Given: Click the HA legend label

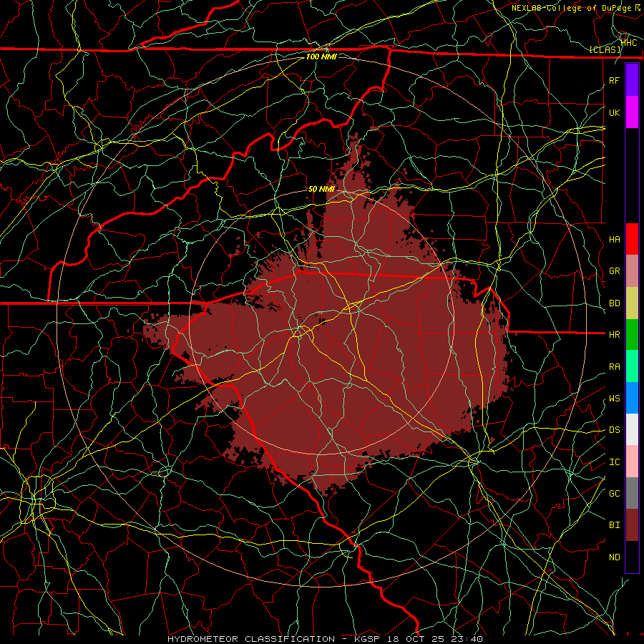Looking at the screenshot, I should pyautogui.click(x=615, y=240).
